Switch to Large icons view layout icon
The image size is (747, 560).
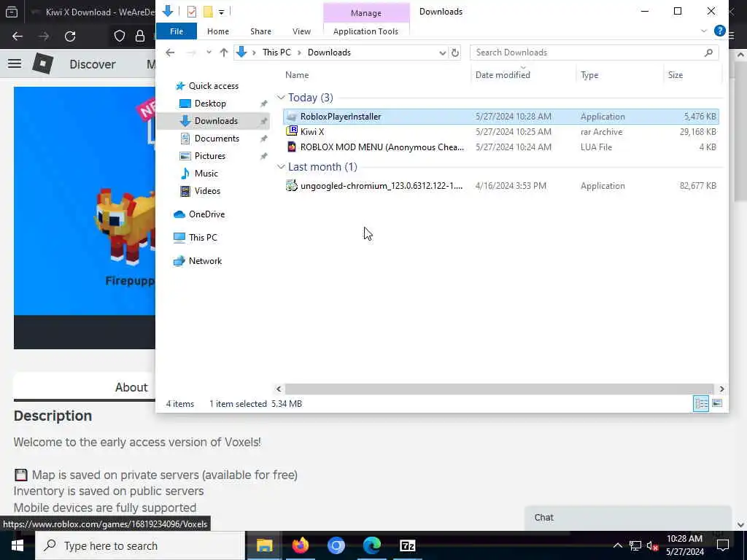pyautogui.click(x=717, y=403)
